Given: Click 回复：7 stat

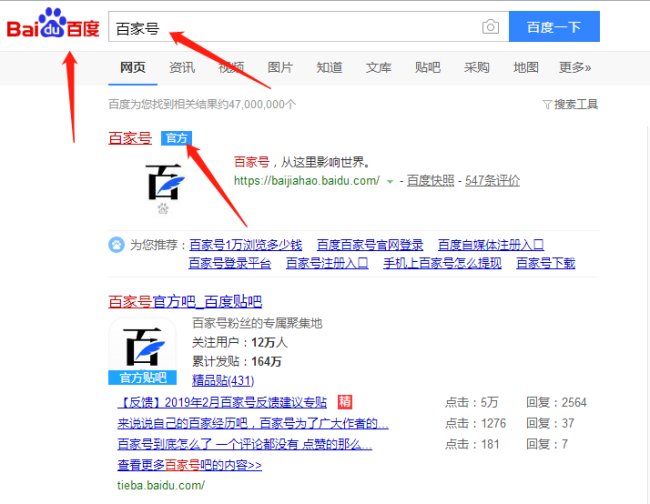Looking at the screenshot, I should (x=547, y=444).
